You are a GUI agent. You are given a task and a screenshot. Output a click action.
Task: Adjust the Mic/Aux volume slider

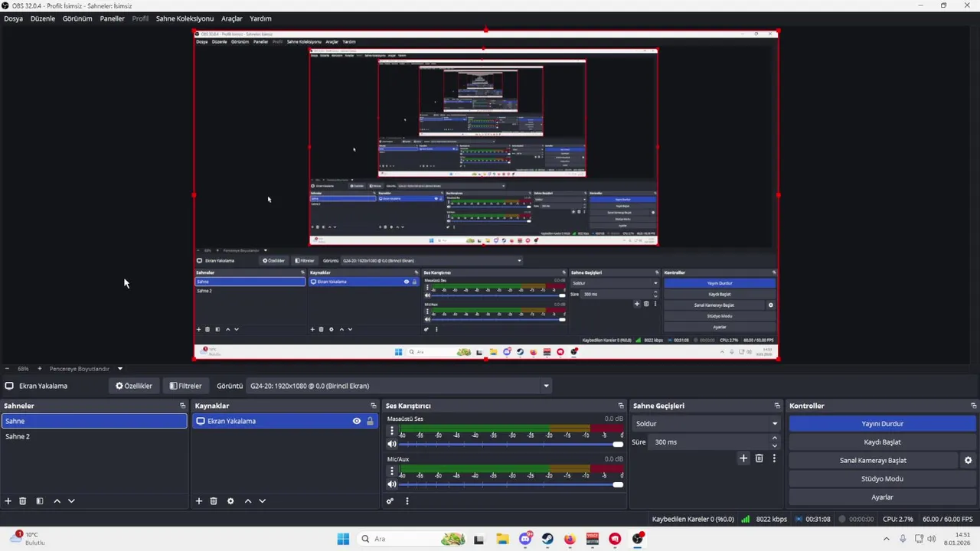coord(511,484)
